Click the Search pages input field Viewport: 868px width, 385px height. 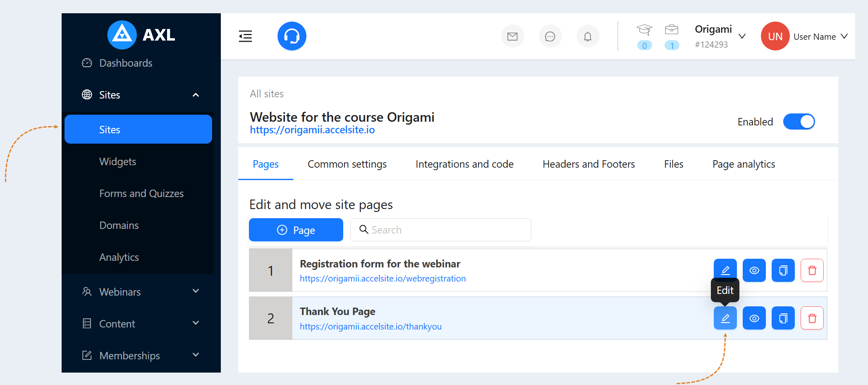tap(441, 230)
